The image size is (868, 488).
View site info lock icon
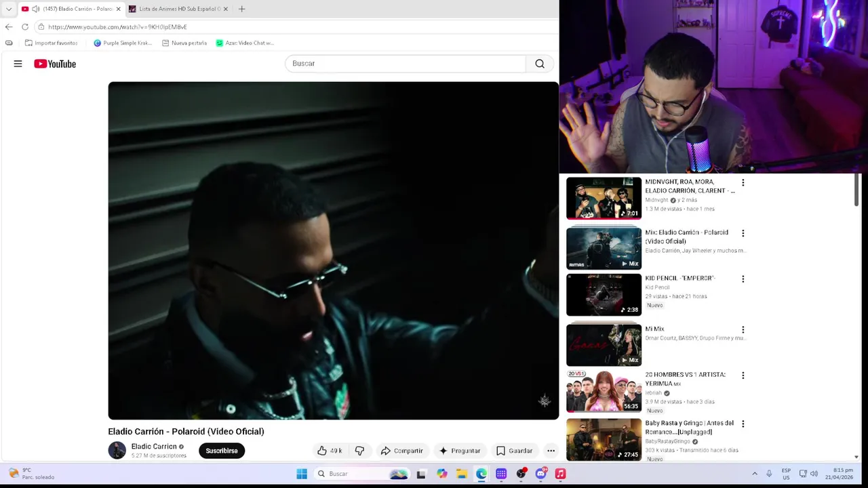point(41,26)
